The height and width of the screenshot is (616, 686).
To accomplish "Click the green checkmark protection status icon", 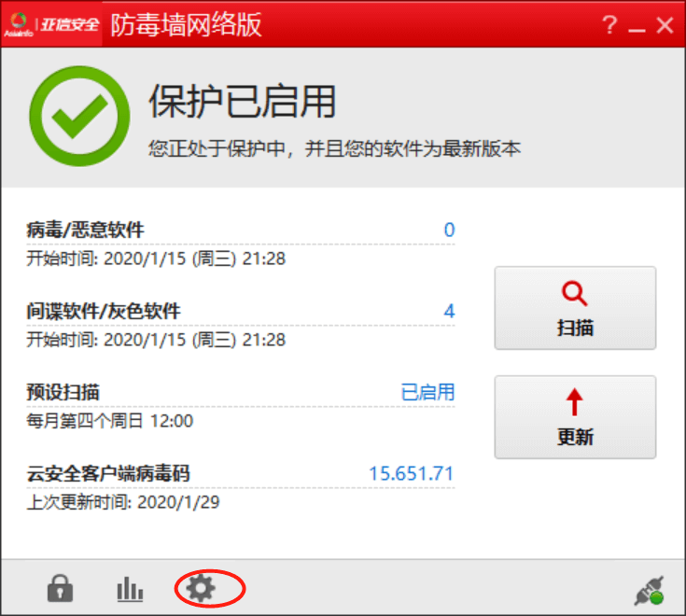I will pyautogui.click(x=79, y=116).
